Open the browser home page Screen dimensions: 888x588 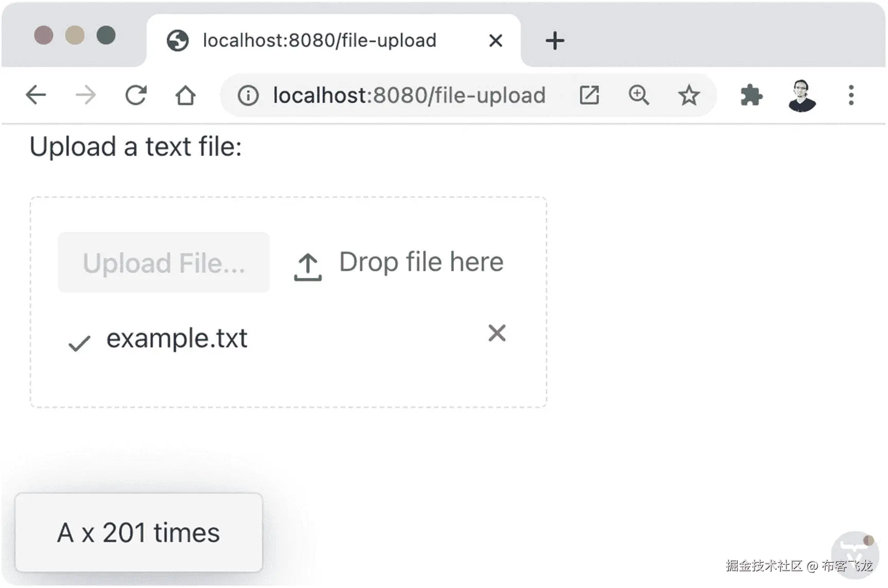pyautogui.click(x=185, y=95)
